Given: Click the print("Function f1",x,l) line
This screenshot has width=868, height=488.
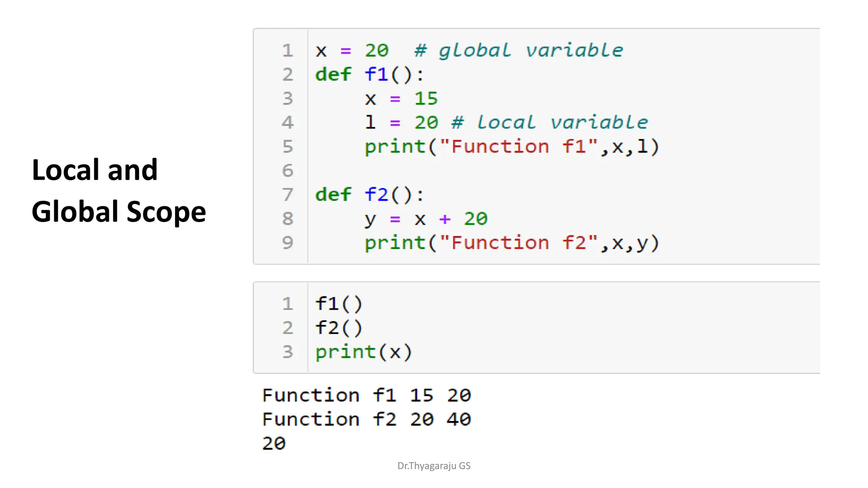Looking at the screenshot, I should coord(512,147).
